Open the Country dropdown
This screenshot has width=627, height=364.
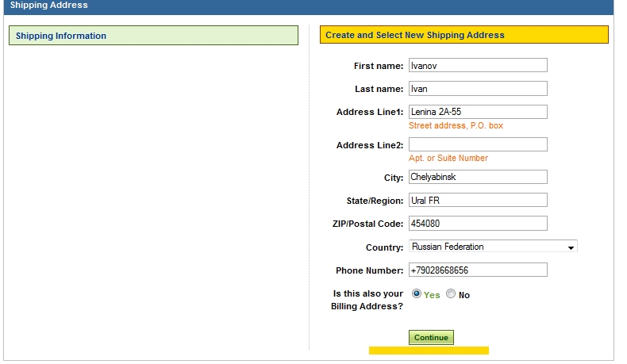[x=493, y=247]
